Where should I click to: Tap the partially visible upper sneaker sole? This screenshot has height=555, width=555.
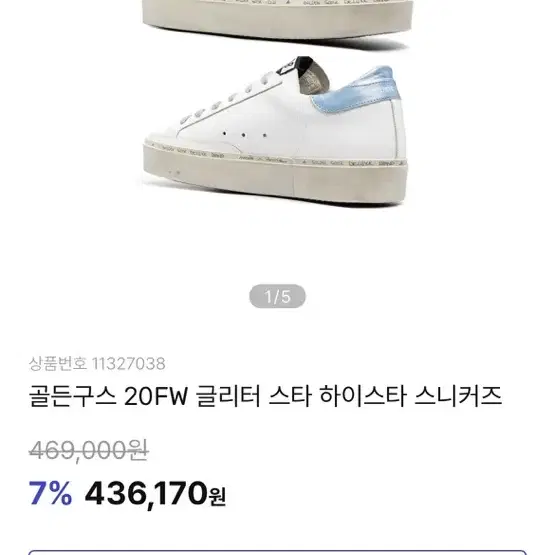click(278, 19)
